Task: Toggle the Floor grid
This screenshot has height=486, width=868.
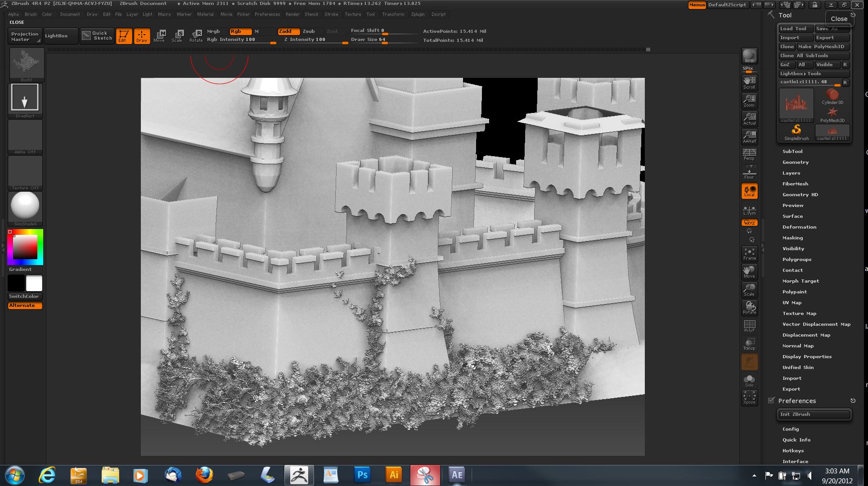Action: click(x=749, y=172)
